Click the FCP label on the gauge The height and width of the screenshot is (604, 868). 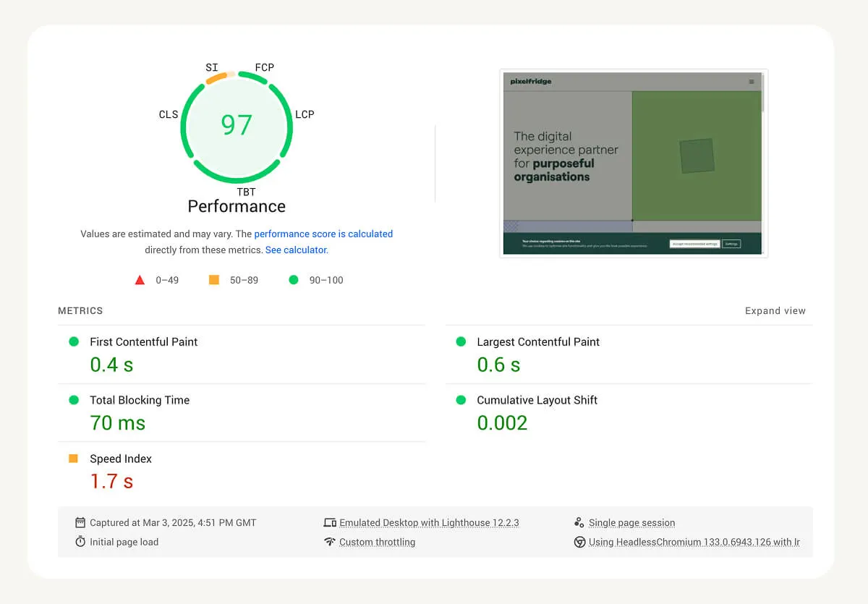coord(264,67)
